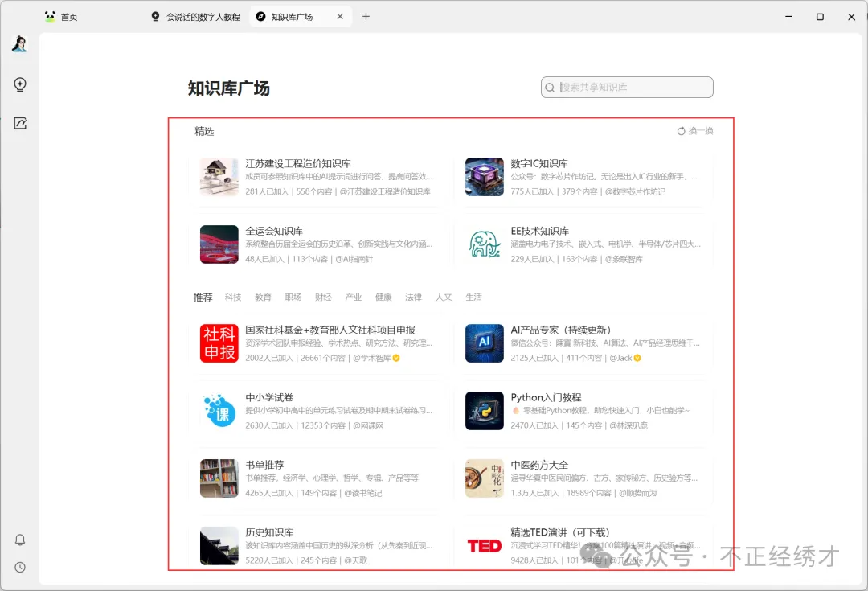Image resolution: width=868 pixels, height=591 pixels.
Task: Click the 换一换 refresh button
Action: point(695,131)
